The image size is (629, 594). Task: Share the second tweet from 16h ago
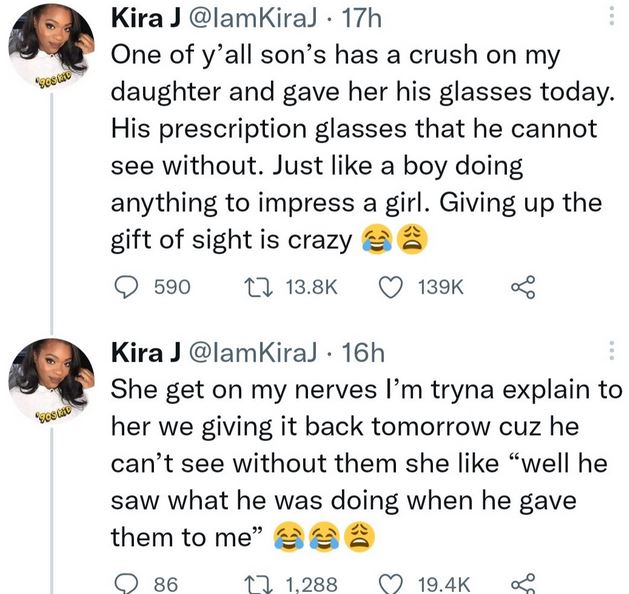520,583
